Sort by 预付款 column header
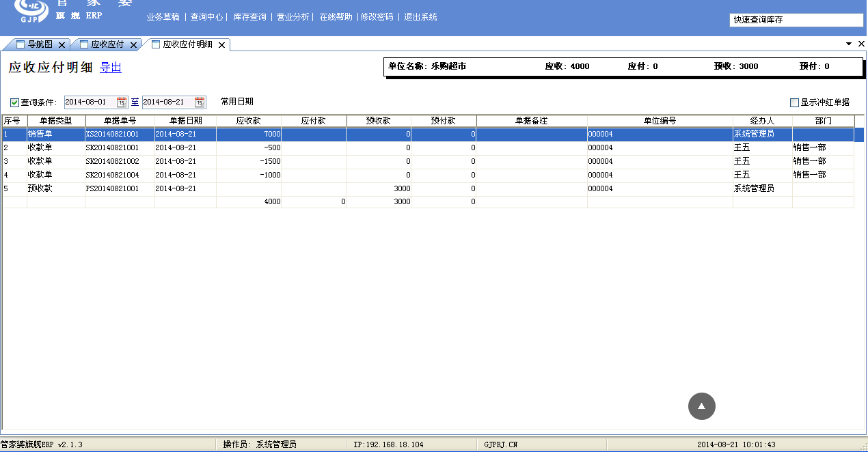This screenshot has width=868, height=452. point(444,121)
